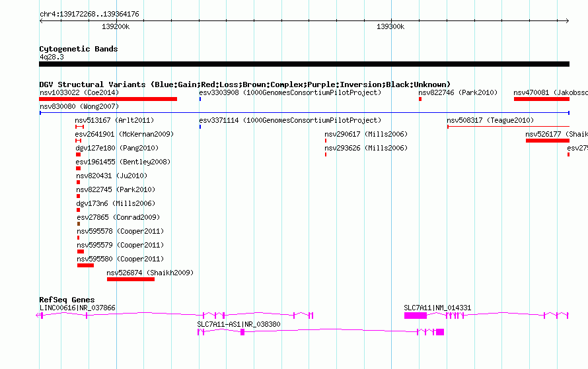Click the nsv526177 red variant bar
588x369 pixels.
click(x=548, y=141)
